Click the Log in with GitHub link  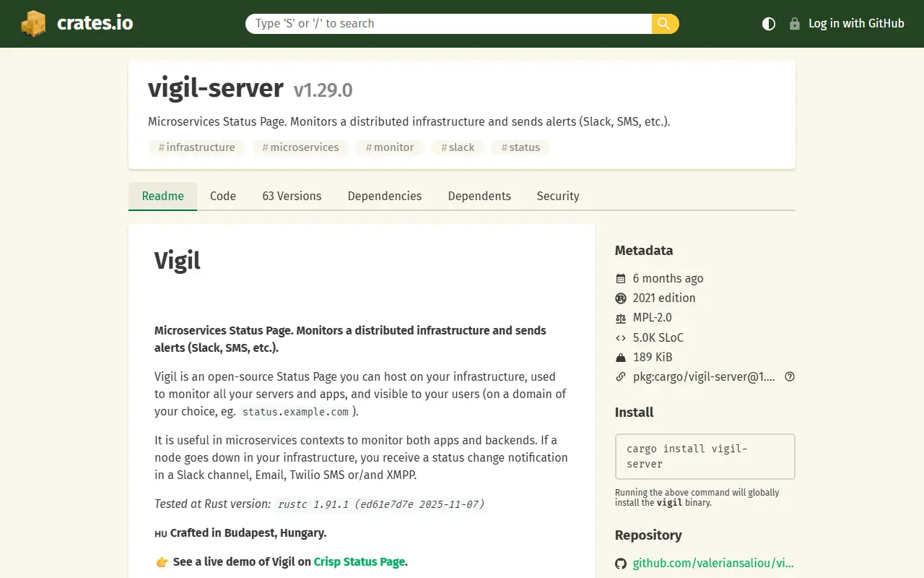(856, 24)
